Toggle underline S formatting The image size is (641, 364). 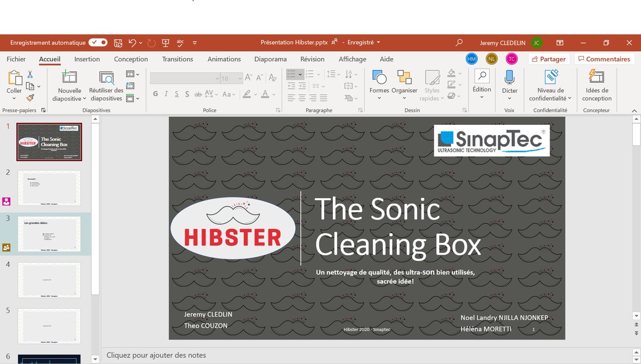click(x=177, y=94)
